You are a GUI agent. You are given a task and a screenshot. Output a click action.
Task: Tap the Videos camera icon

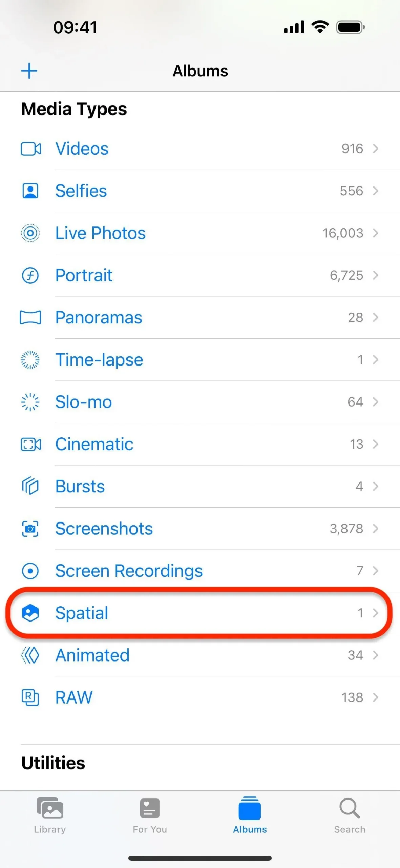coord(30,149)
